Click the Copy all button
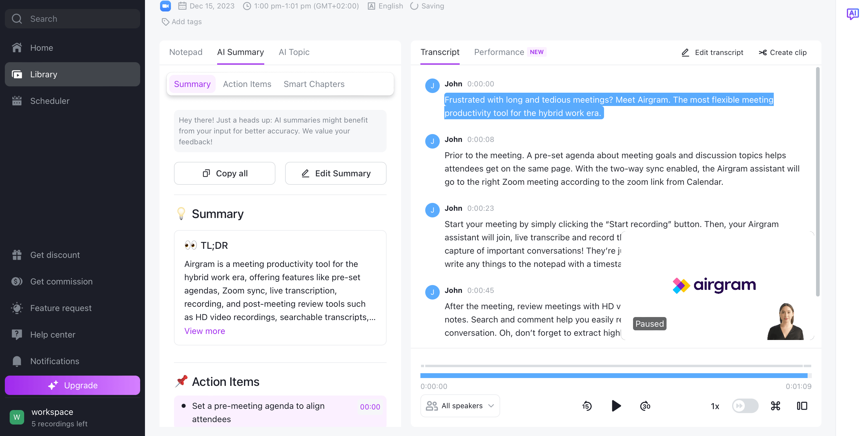The height and width of the screenshot is (436, 868). [x=224, y=173]
